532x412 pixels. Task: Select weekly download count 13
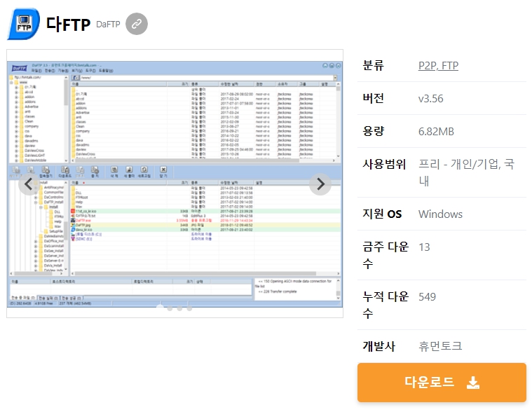424,247
